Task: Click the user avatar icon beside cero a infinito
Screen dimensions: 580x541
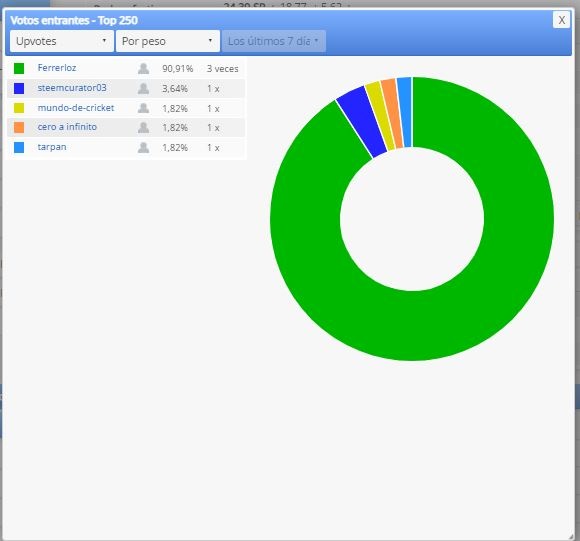Action: point(144,128)
